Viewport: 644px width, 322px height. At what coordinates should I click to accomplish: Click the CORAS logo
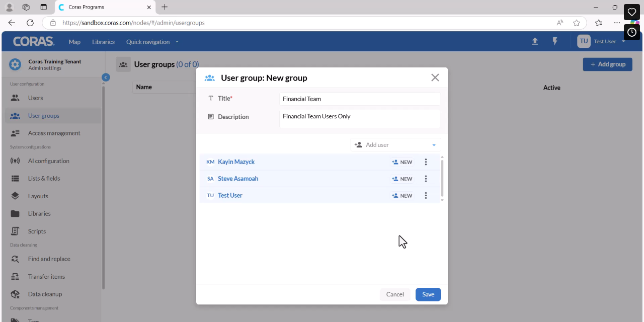pos(33,41)
